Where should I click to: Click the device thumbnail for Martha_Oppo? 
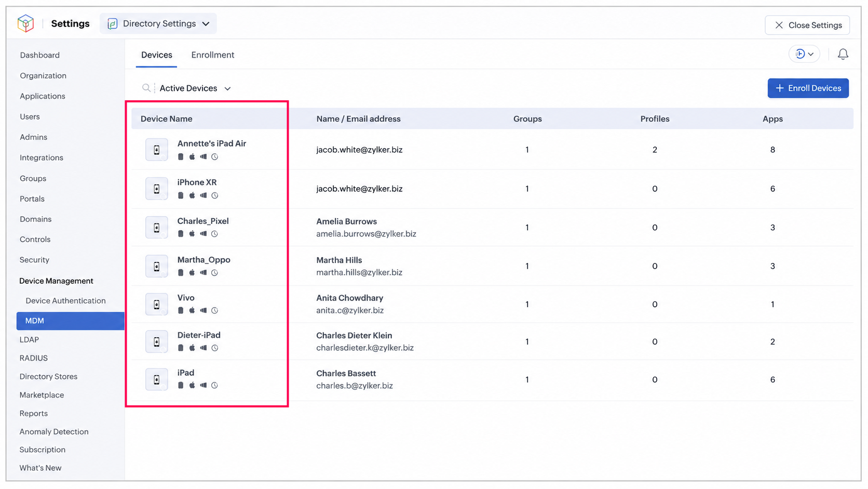(157, 266)
